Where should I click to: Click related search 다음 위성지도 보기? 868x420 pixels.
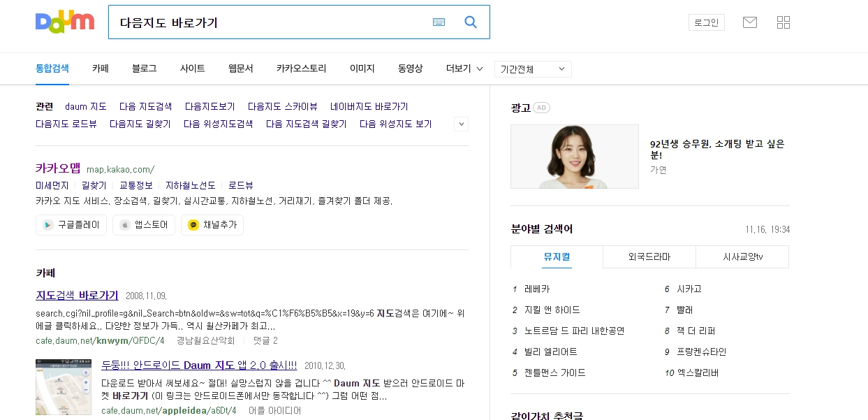click(396, 124)
